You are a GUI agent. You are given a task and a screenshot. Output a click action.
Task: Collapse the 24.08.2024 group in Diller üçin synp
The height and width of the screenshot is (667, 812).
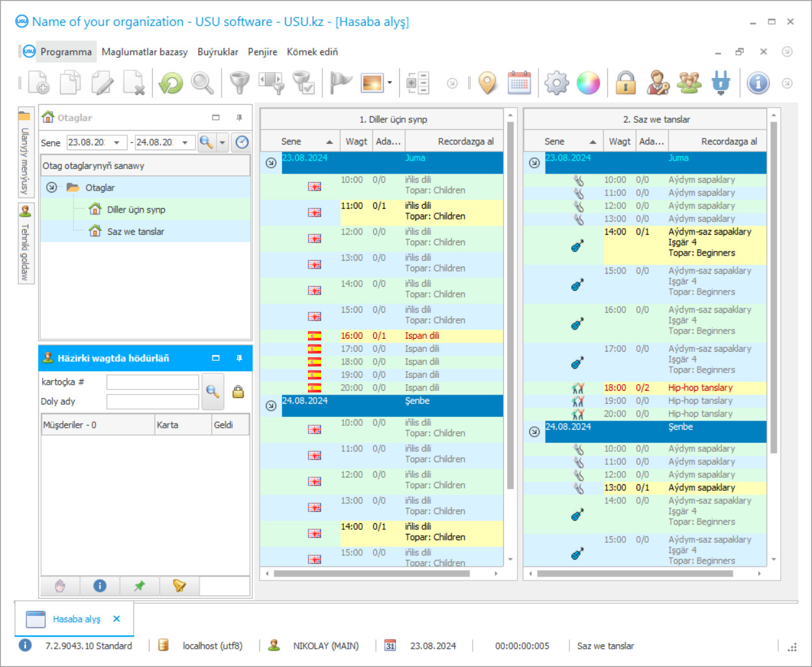[x=271, y=406]
